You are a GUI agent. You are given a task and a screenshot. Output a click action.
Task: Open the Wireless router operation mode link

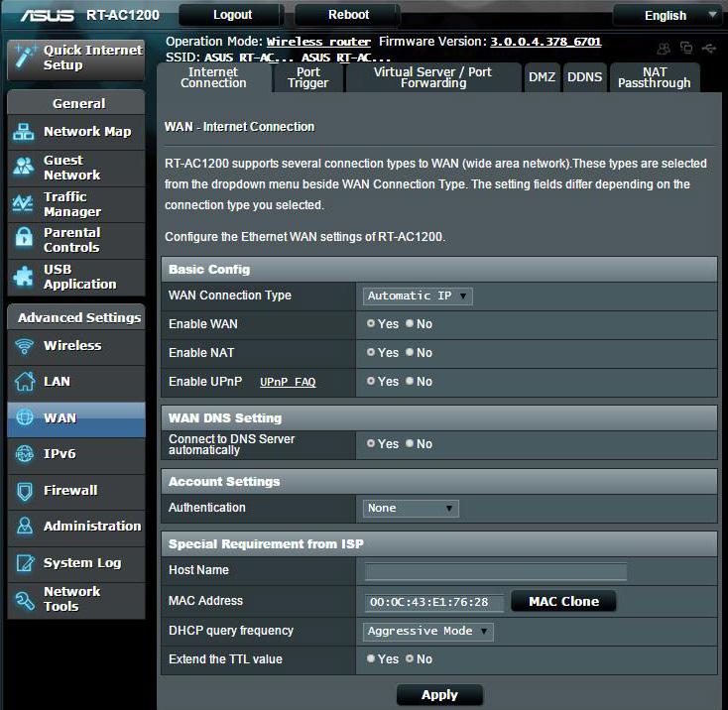point(318,42)
